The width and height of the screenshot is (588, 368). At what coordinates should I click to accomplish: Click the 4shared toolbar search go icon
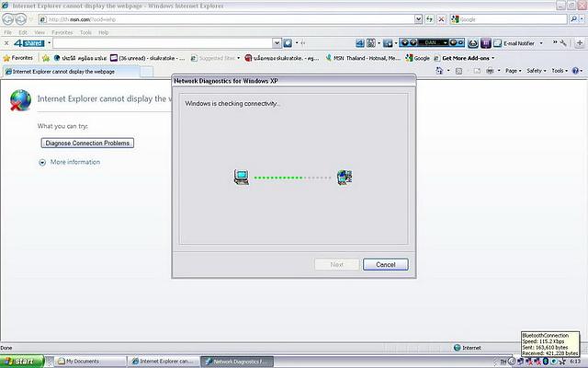288,43
